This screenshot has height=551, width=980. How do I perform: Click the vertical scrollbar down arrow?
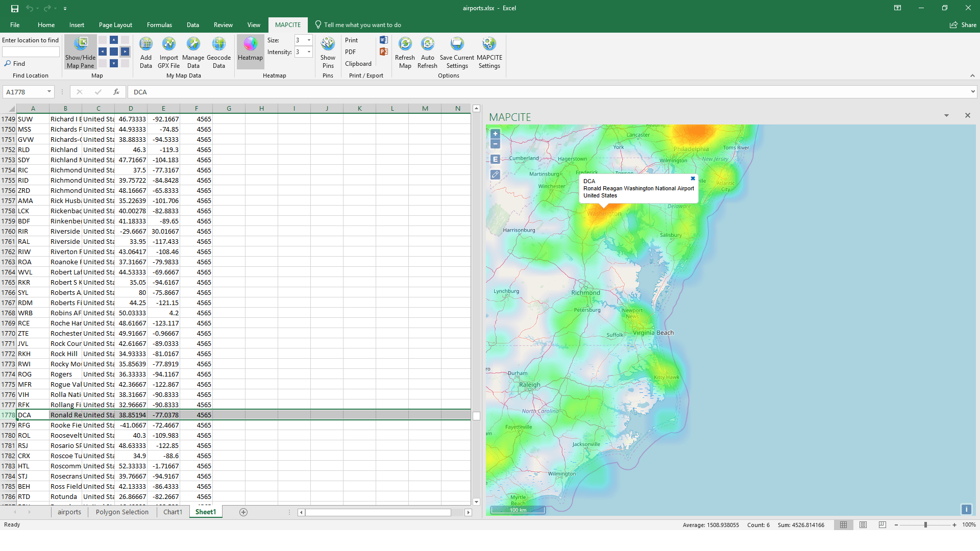476,502
